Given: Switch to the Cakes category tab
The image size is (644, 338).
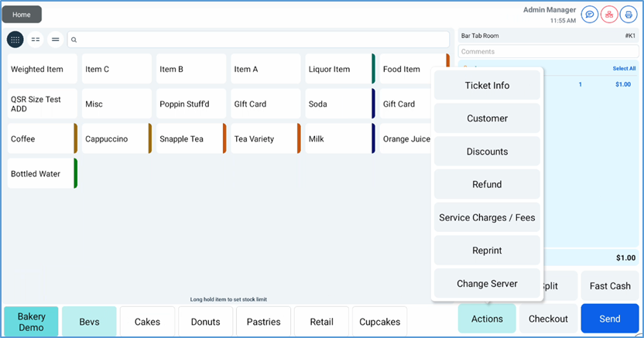Looking at the screenshot, I should click(x=147, y=322).
